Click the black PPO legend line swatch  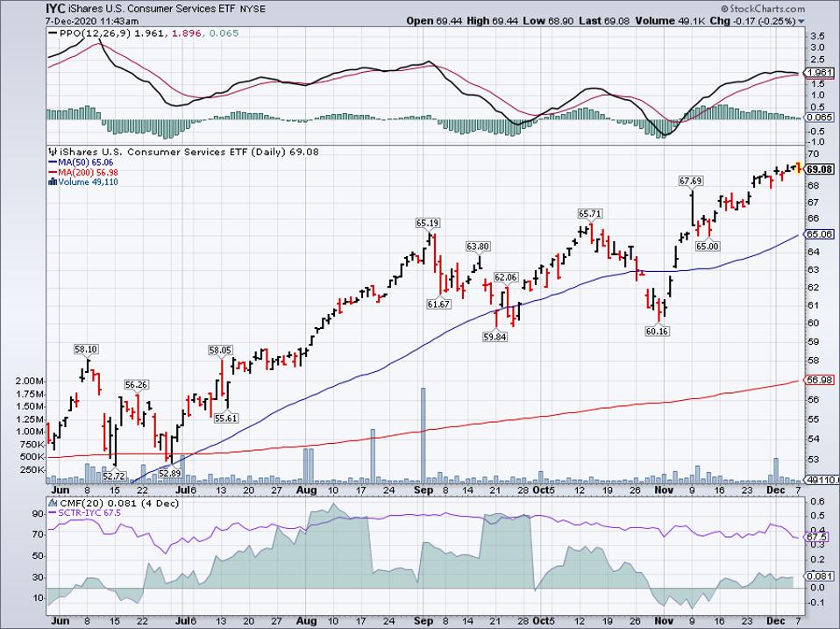53,33
